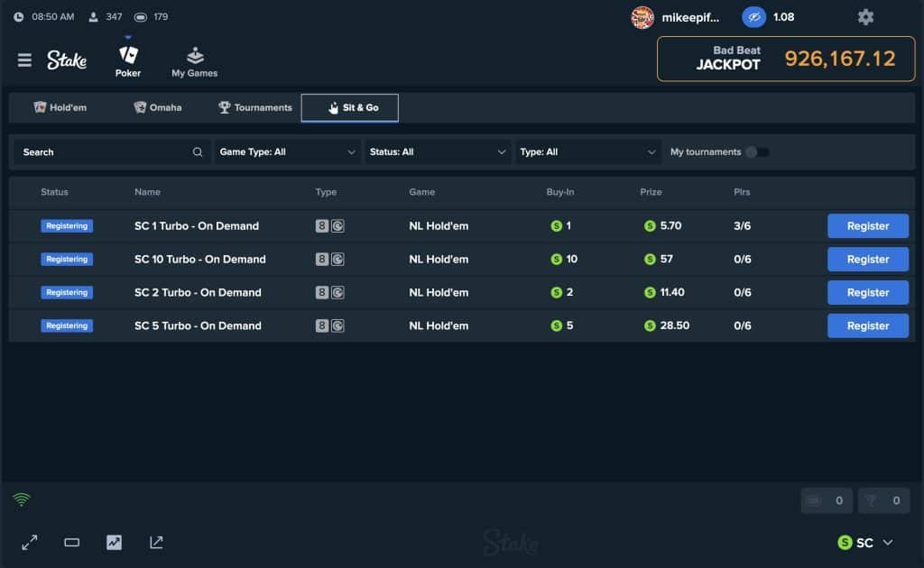Click the Stake logo at top

tap(68, 60)
